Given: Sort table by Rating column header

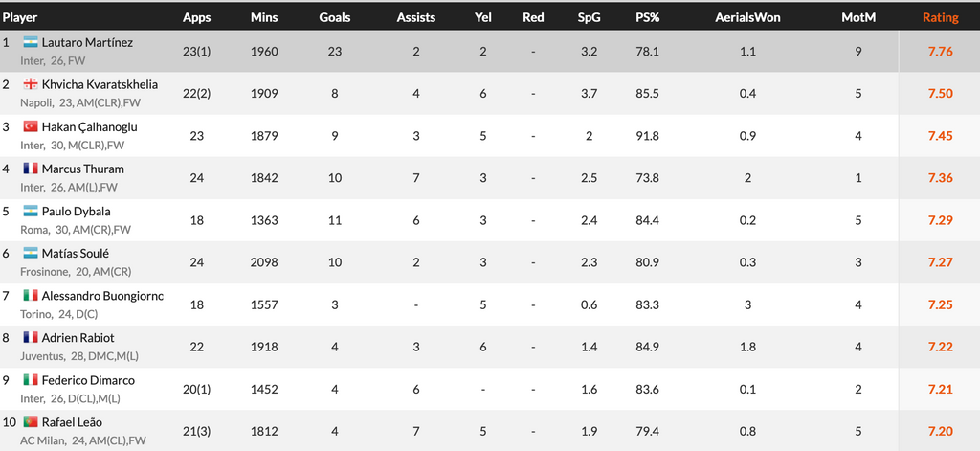Looking at the screenshot, I should (940, 17).
